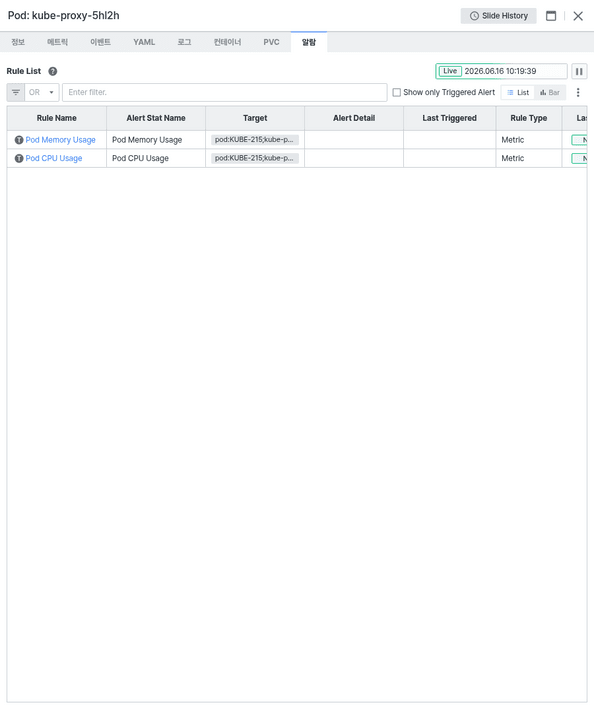594x713 pixels.
Task: Click the detach window icon near Slide History
Action: [551, 16]
